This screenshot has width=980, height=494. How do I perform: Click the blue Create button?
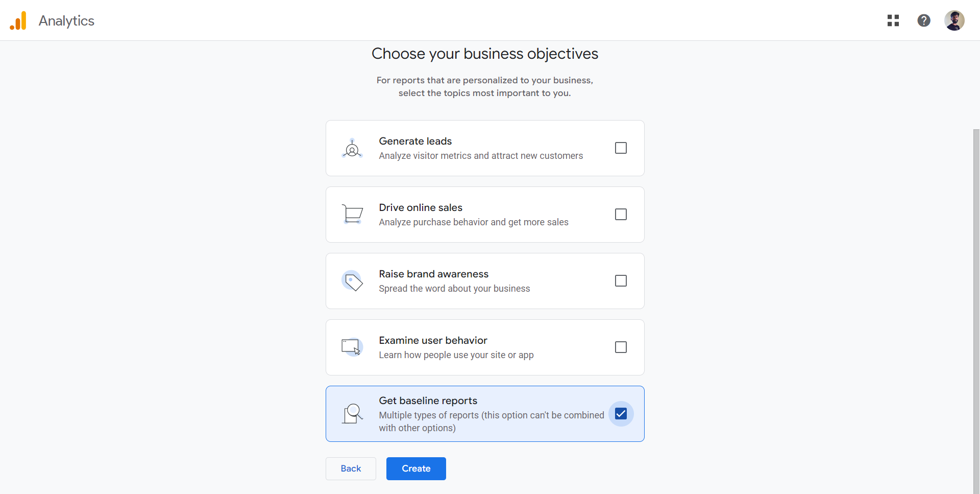point(416,468)
